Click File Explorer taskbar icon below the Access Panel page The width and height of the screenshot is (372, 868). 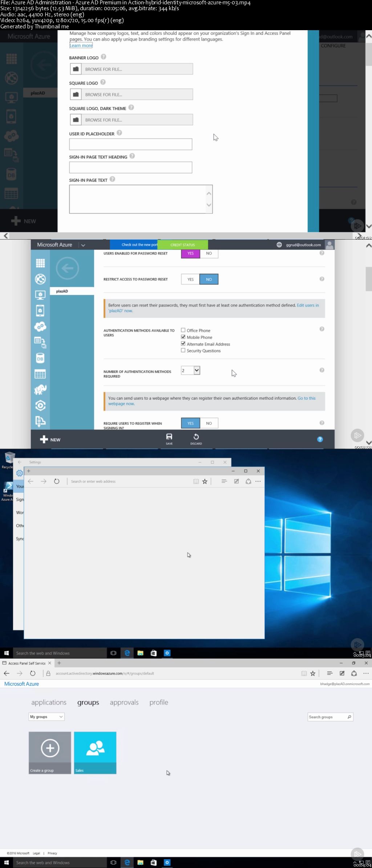point(141,863)
